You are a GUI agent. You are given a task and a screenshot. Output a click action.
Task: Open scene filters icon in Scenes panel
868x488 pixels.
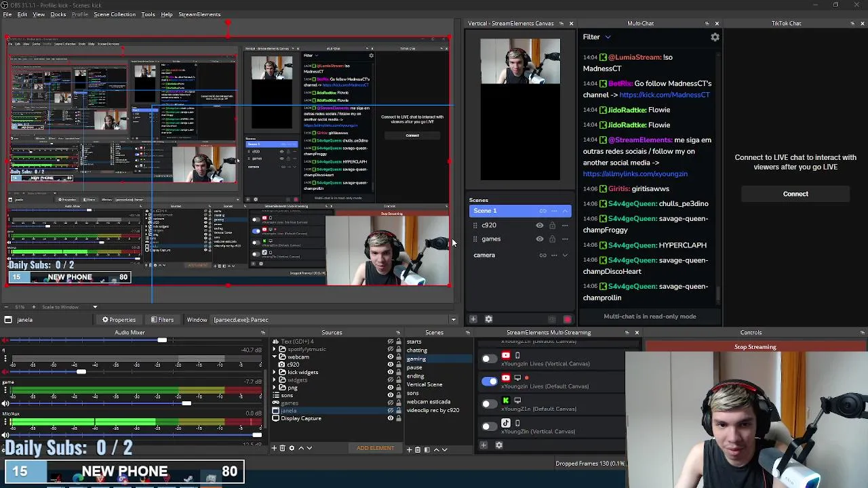[x=426, y=449]
